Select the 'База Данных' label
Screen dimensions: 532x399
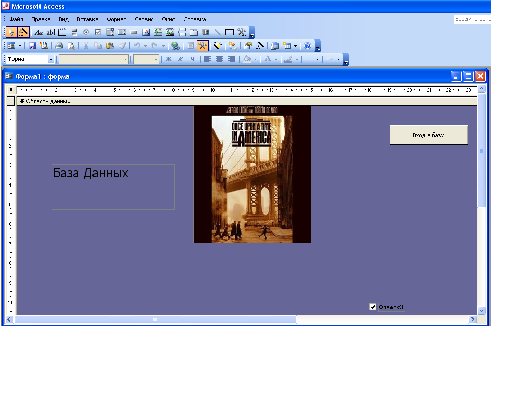[x=113, y=187]
